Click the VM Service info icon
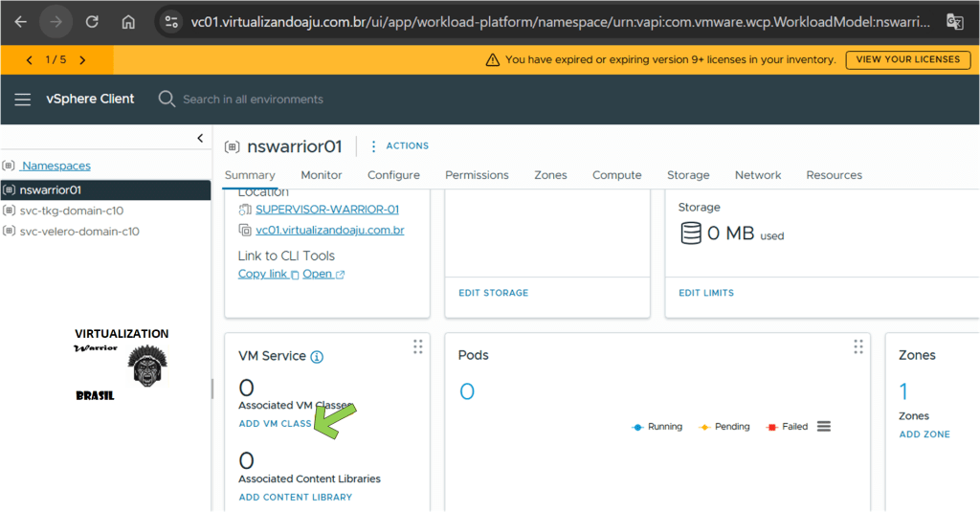 point(317,357)
